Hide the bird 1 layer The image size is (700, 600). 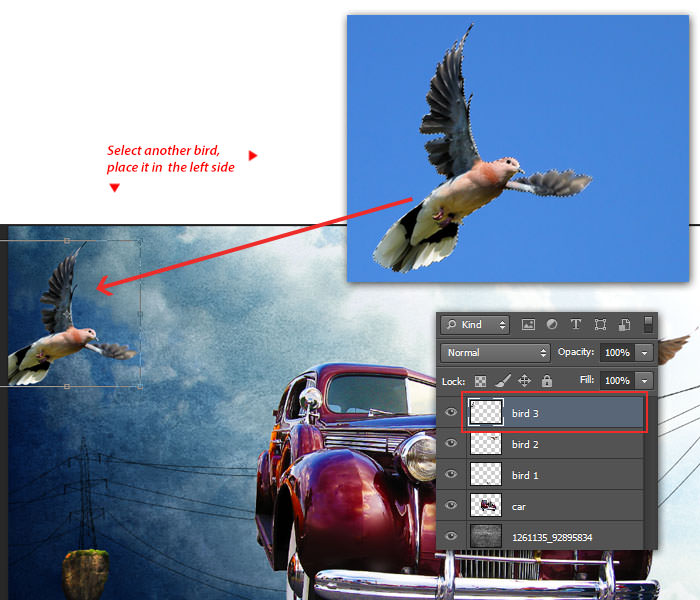click(451, 474)
